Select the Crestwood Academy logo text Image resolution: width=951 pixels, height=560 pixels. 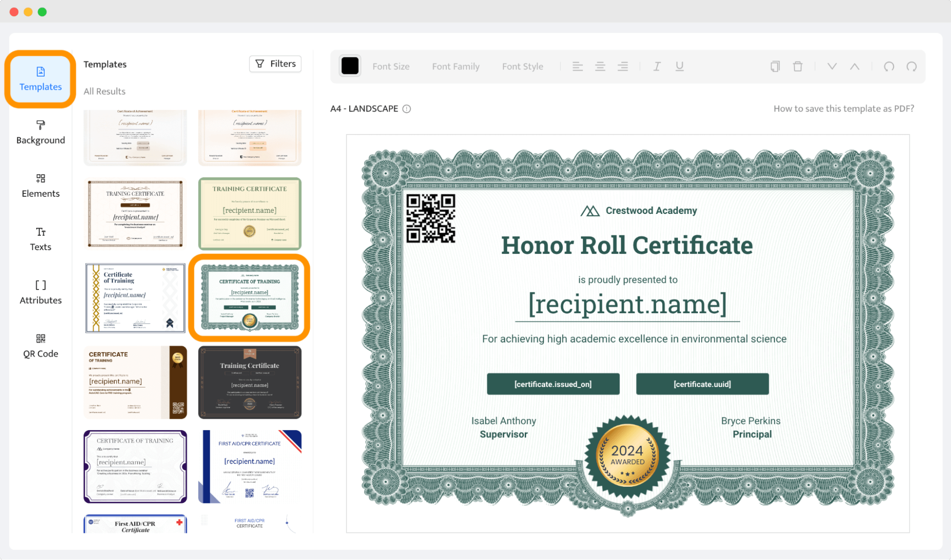click(x=651, y=211)
